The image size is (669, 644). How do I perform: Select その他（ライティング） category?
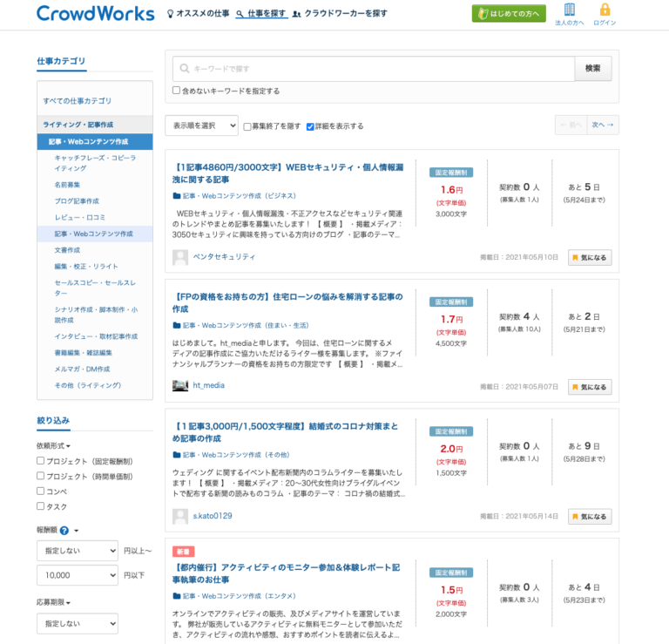pyautogui.click(x=87, y=385)
